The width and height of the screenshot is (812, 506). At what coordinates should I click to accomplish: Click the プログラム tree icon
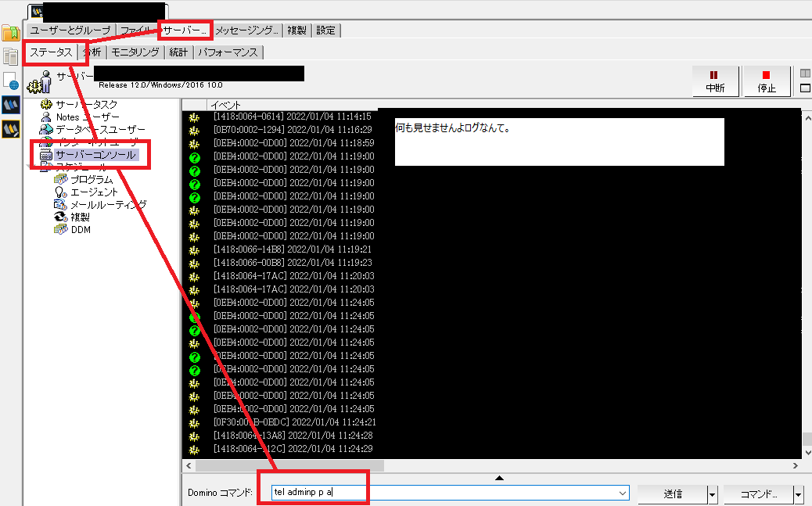coord(61,179)
